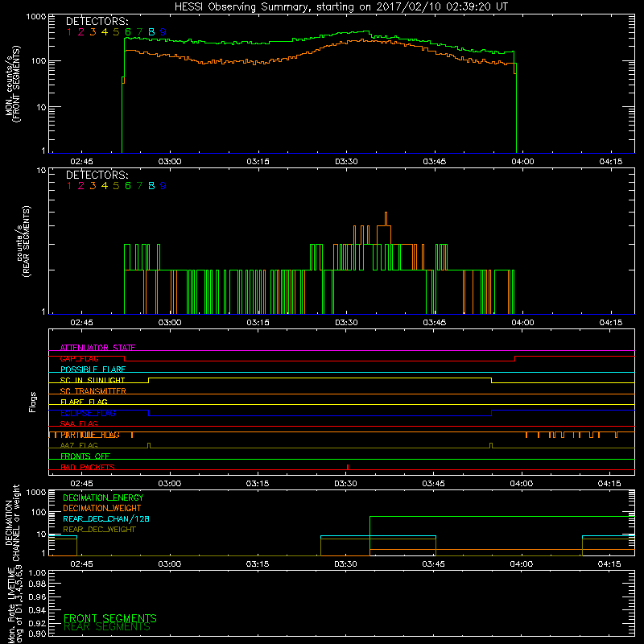Viewport: 644px width, 644px height.
Task: Click the 1000 y-axis value on front segments plot
Action: [36, 17]
